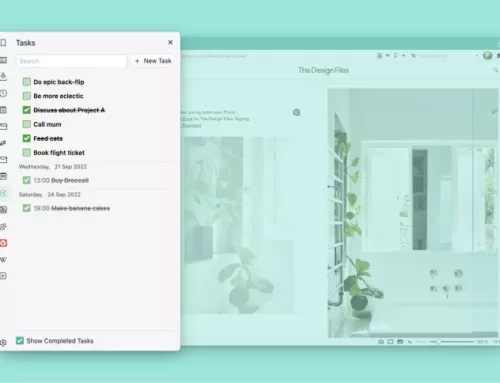
Task: Click the Reset zoom button in status bar
Action: (421, 342)
